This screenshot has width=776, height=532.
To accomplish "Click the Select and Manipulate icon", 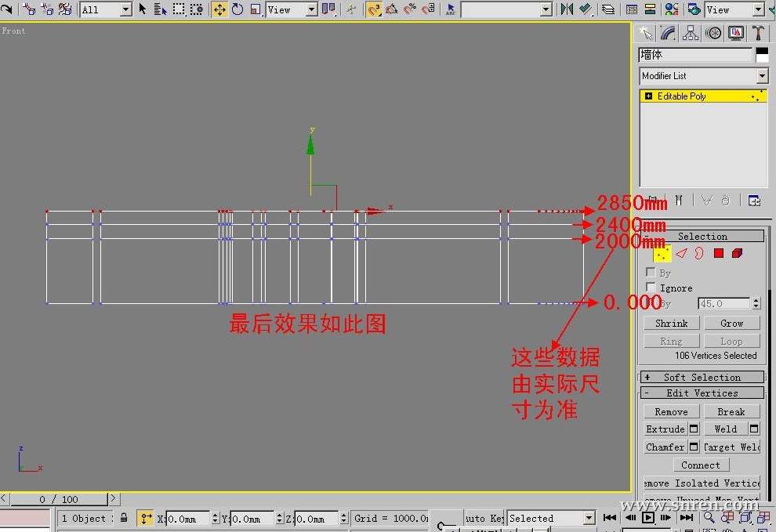I will pyautogui.click(x=351, y=9).
